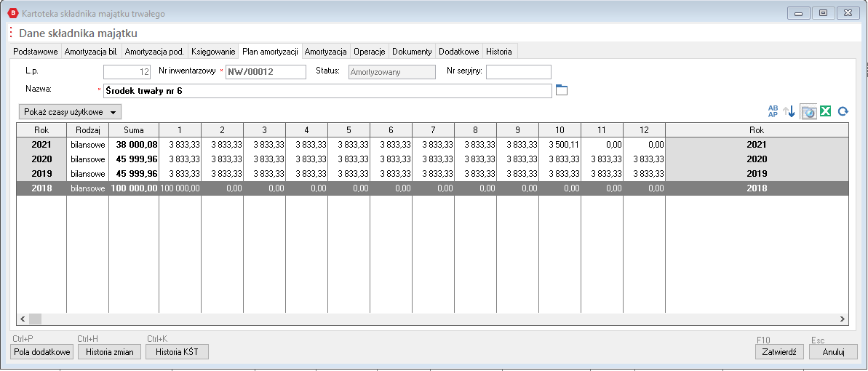Click into the Nr seryjny field
Viewport: 868px width, 371px height.
click(518, 72)
